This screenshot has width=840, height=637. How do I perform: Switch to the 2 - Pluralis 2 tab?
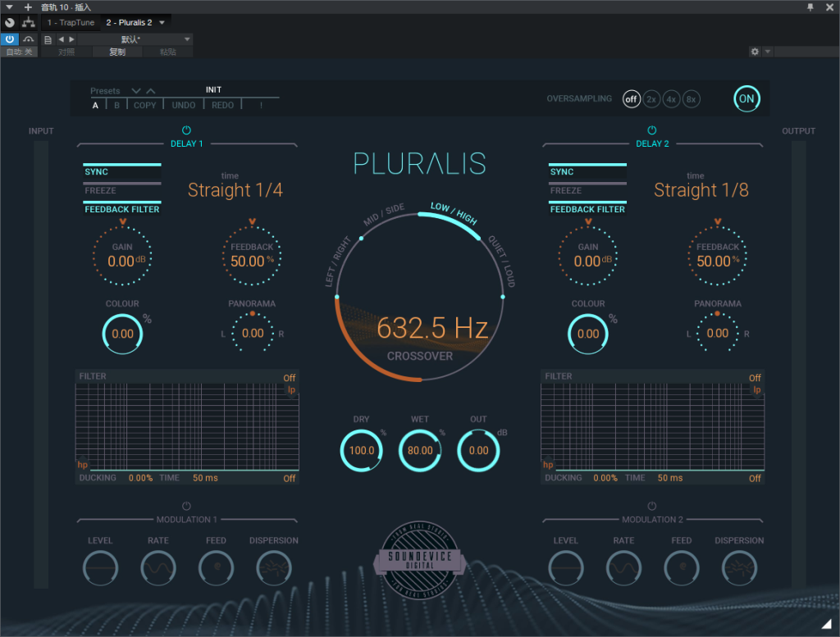click(129, 22)
